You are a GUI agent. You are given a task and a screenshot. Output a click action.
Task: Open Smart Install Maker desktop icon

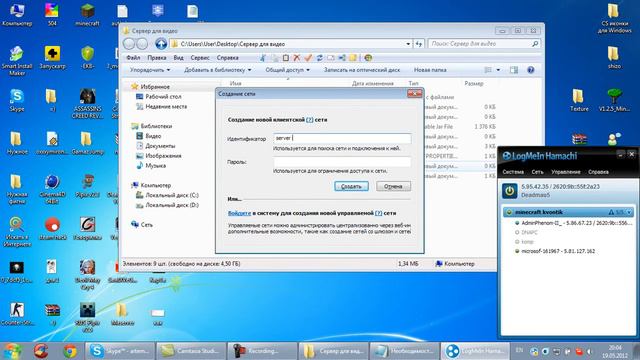[17, 61]
